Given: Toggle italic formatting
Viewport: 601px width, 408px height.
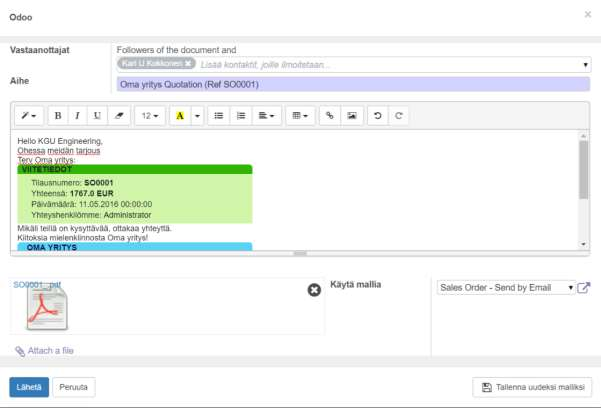Looking at the screenshot, I should 77,116.
